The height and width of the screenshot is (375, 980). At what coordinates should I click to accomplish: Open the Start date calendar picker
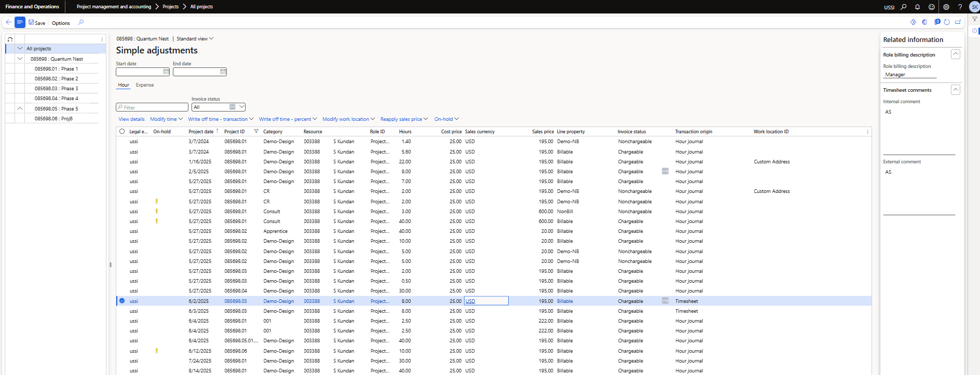click(x=166, y=72)
